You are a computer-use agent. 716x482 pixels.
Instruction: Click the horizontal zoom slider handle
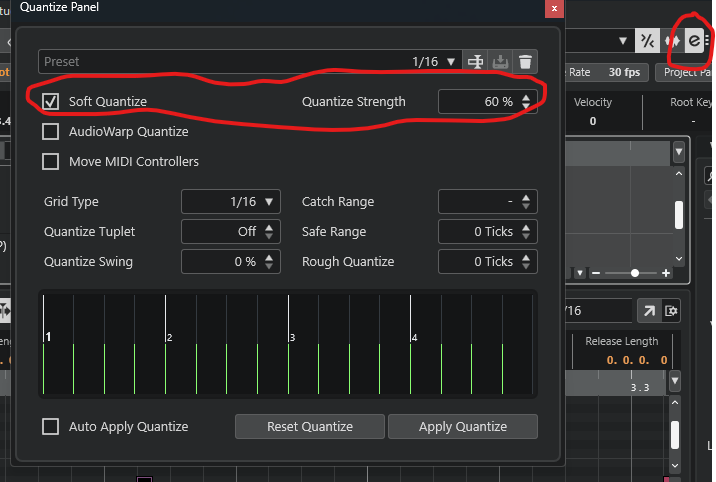click(634, 273)
